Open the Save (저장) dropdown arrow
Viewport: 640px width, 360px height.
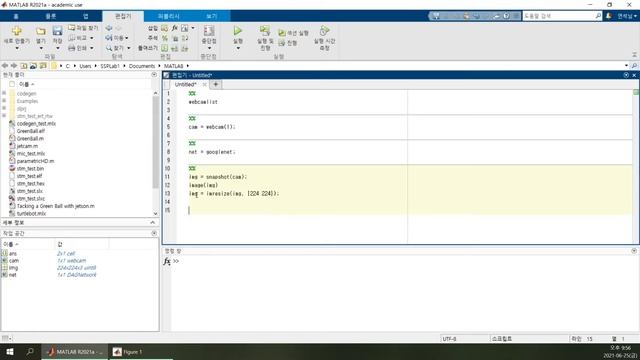[x=58, y=49]
